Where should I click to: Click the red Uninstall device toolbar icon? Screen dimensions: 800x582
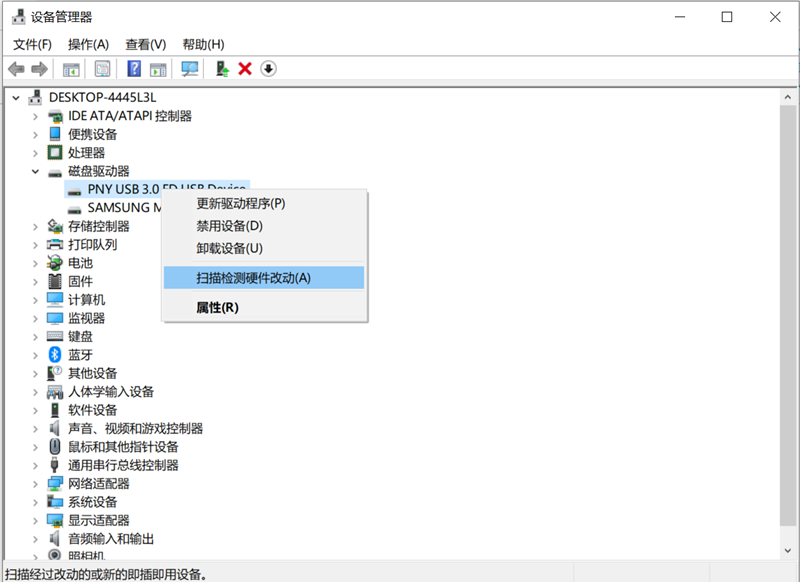point(244,68)
